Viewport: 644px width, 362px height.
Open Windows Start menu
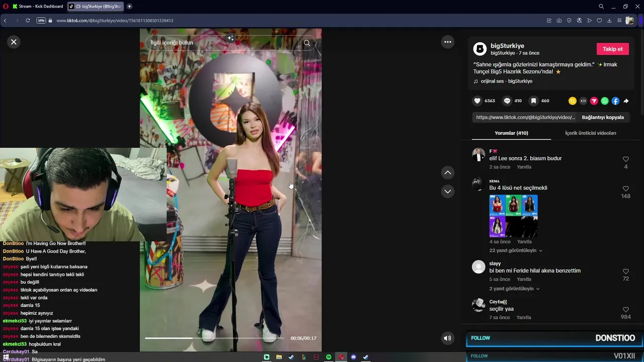pos(6,357)
